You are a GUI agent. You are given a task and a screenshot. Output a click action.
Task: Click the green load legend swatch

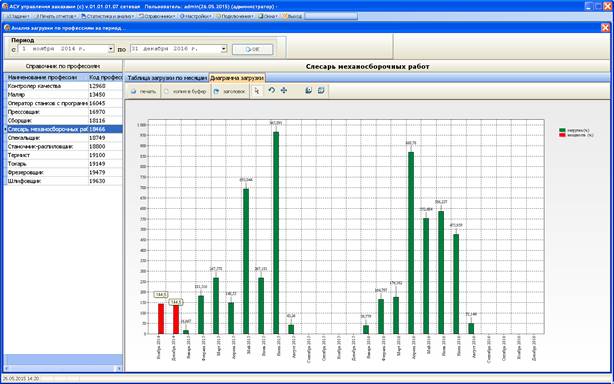pyautogui.click(x=563, y=130)
